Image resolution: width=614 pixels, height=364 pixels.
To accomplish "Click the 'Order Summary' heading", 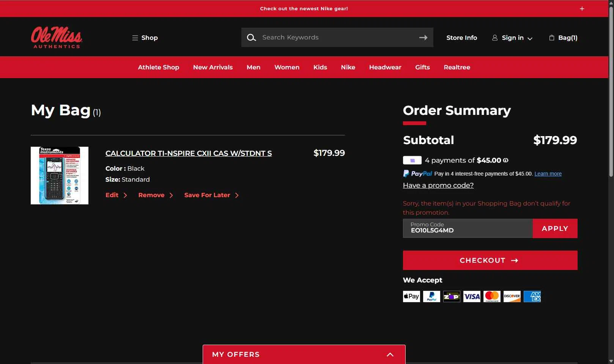I will coord(457,110).
